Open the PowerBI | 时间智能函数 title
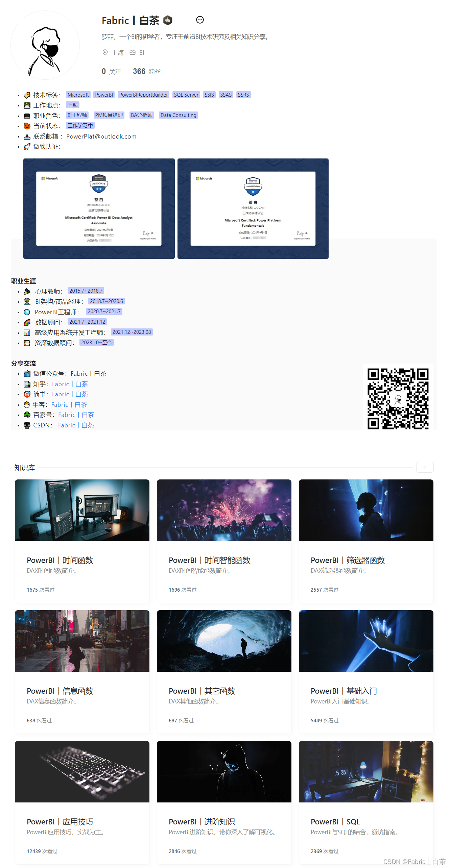451x868 pixels. (210, 560)
